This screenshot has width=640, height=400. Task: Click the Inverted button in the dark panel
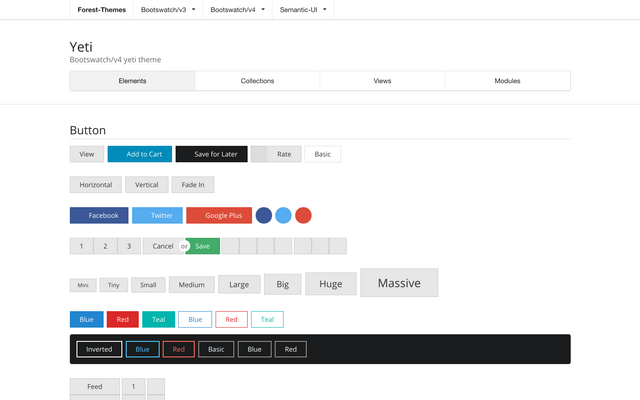pyautogui.click(x=99, y=349)
